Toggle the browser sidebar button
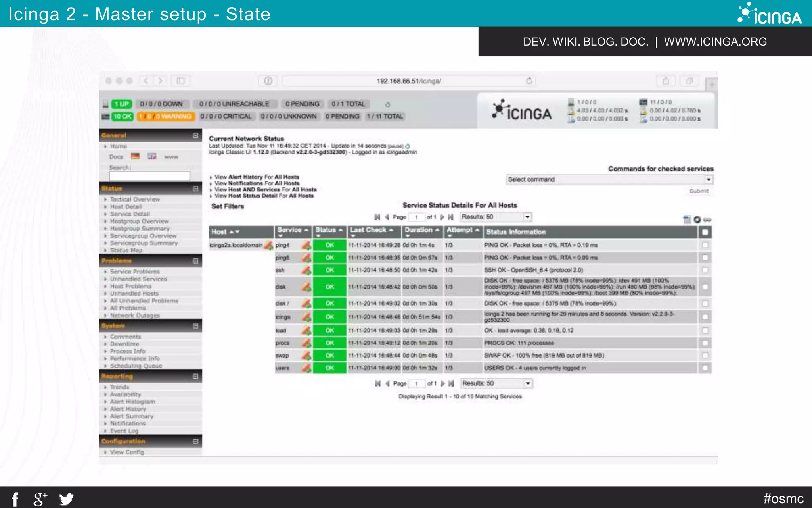This screenshot has width=812, height=508. [x=180, y=81]
